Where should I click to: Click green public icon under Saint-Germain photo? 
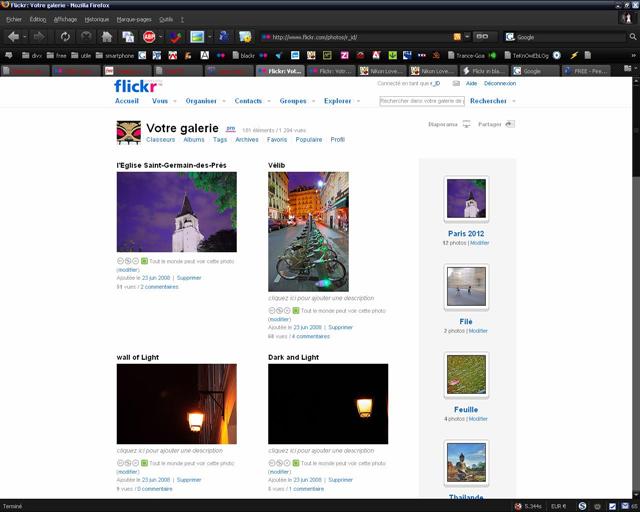pyautogui.click(x=144, y=261)
